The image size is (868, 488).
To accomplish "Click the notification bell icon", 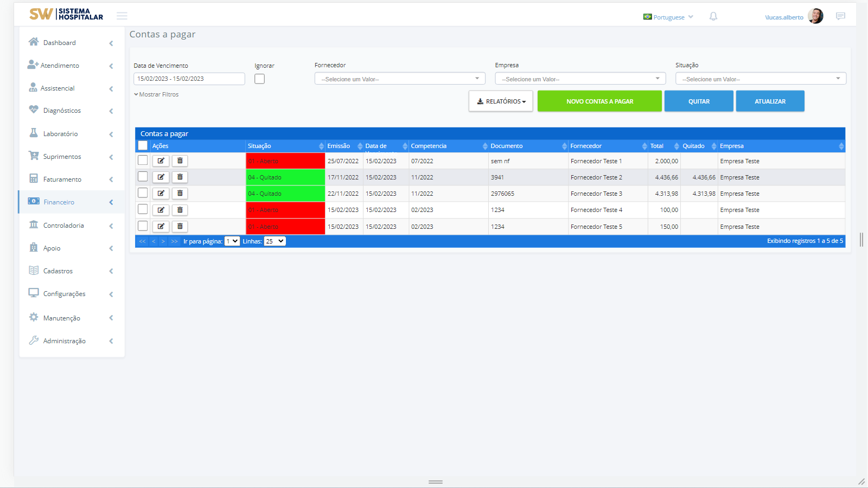I will (713, 17).
